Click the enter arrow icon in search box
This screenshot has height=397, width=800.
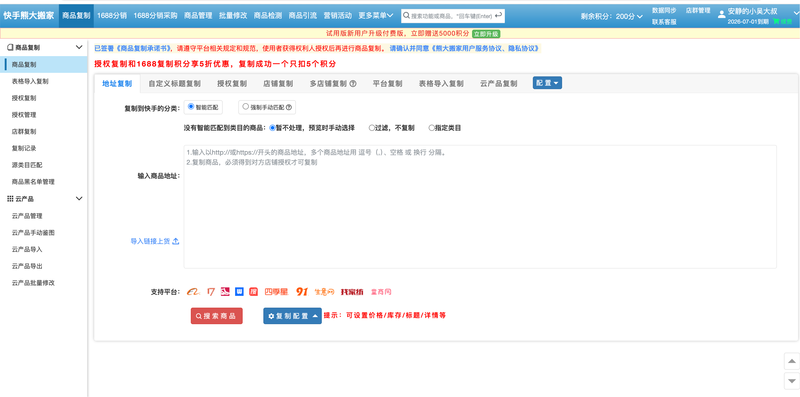[x=498, y=16]
